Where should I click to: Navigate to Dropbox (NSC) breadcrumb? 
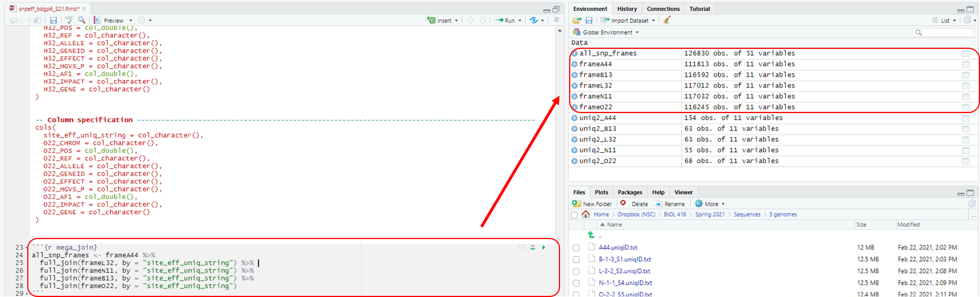(x=636, y=215)
